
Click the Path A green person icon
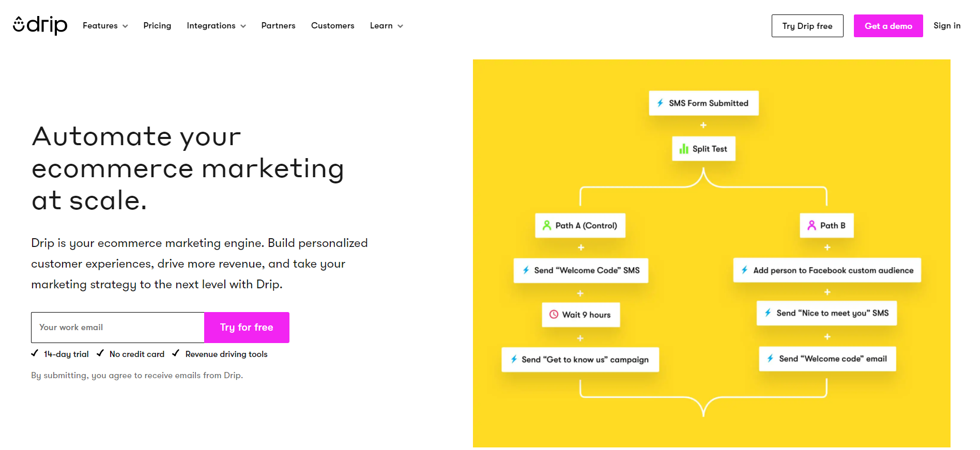point(546,225)
